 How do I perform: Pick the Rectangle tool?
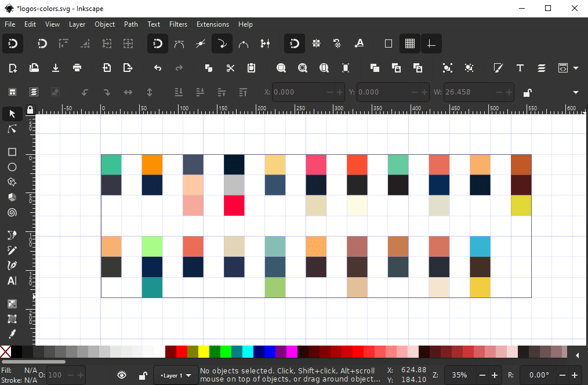(x=12, y=152)
